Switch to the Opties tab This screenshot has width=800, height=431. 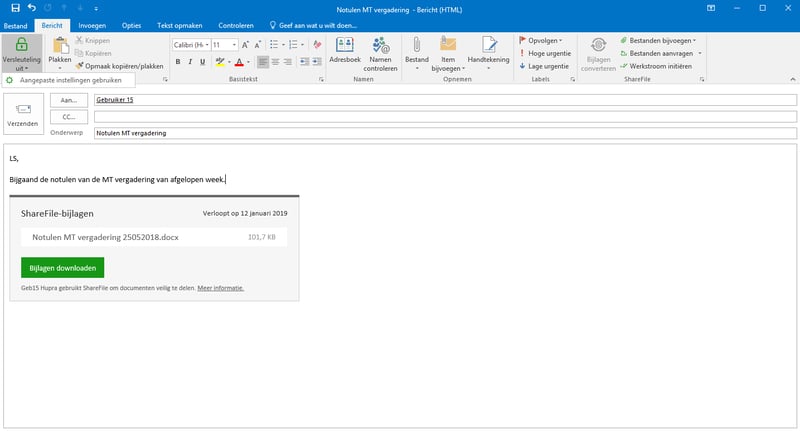131,26
